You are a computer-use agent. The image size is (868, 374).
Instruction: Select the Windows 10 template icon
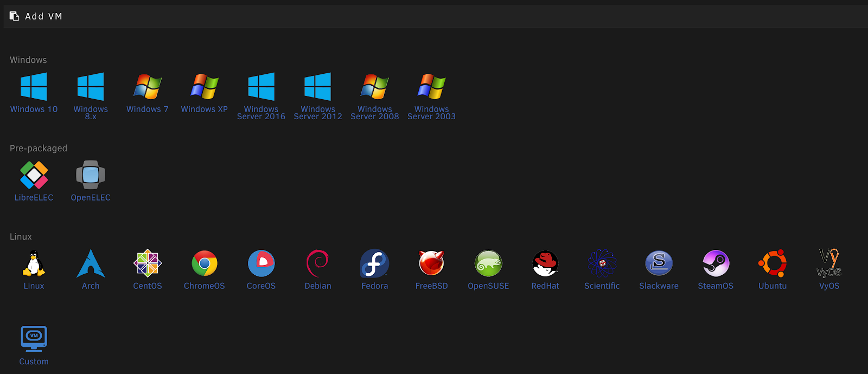pyautogui.click(x=34, y=87)
